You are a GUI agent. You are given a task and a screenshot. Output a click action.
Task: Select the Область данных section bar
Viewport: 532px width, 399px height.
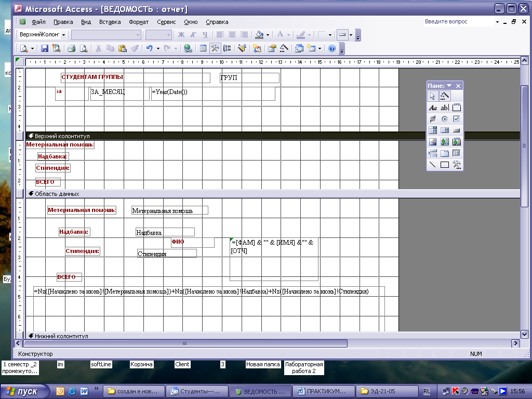tap(273, 194)
